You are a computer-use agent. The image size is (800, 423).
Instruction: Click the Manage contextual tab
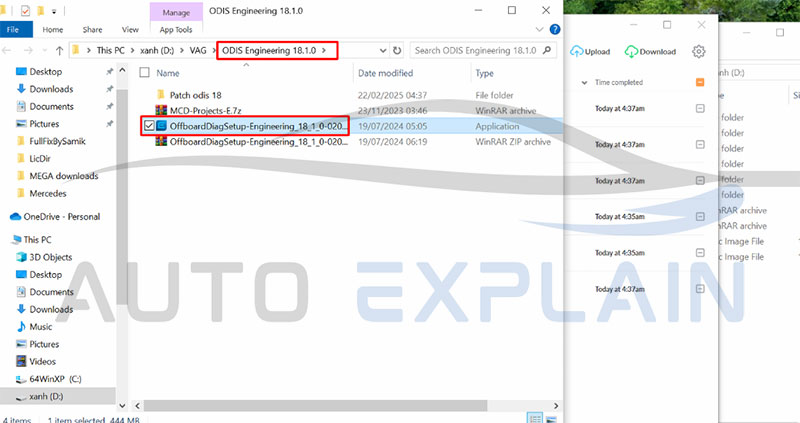[176, 12]
